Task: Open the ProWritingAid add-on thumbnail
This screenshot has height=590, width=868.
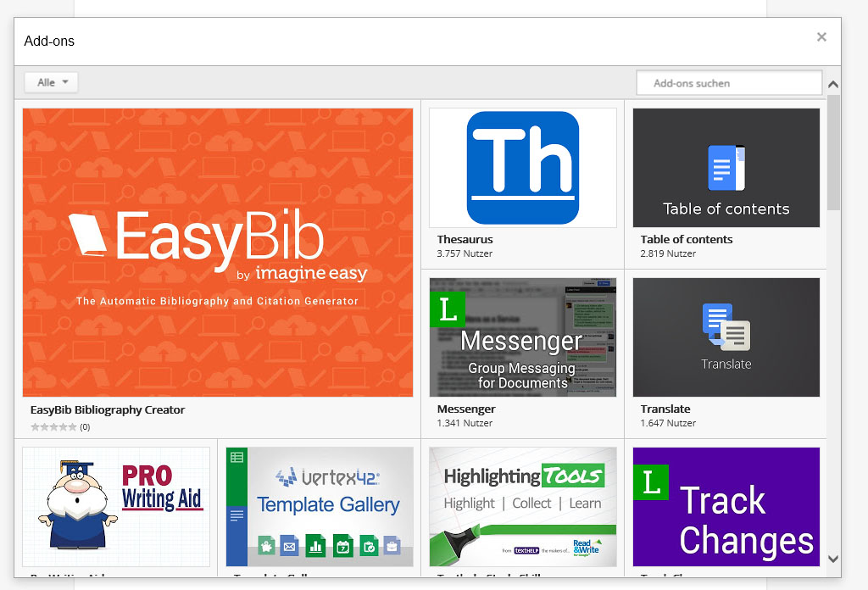Action: [116, 507]
